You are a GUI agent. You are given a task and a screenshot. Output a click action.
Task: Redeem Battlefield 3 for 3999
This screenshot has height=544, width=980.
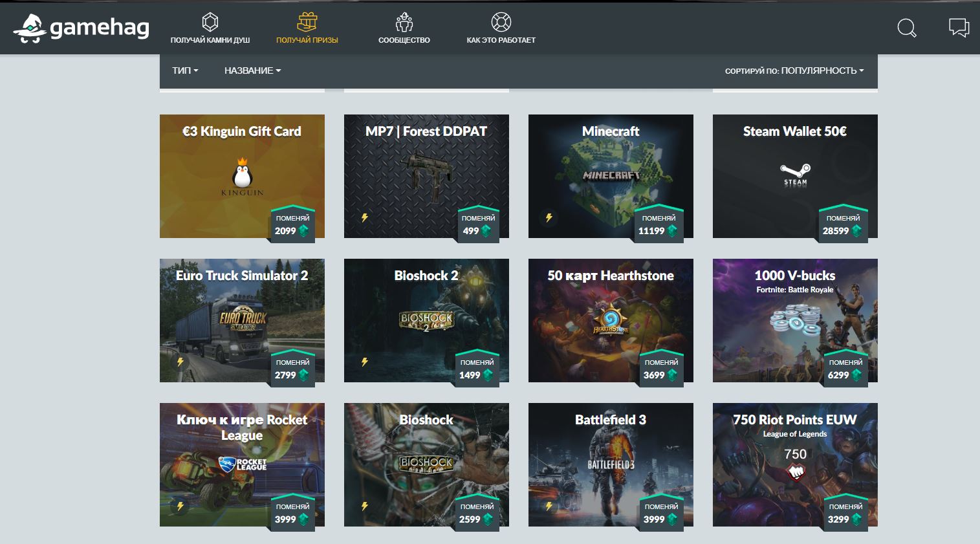coord(661,512)
